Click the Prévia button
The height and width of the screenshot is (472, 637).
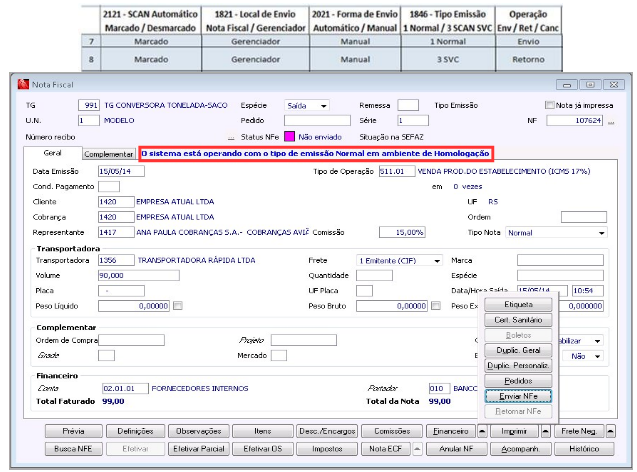click(74, 431)
